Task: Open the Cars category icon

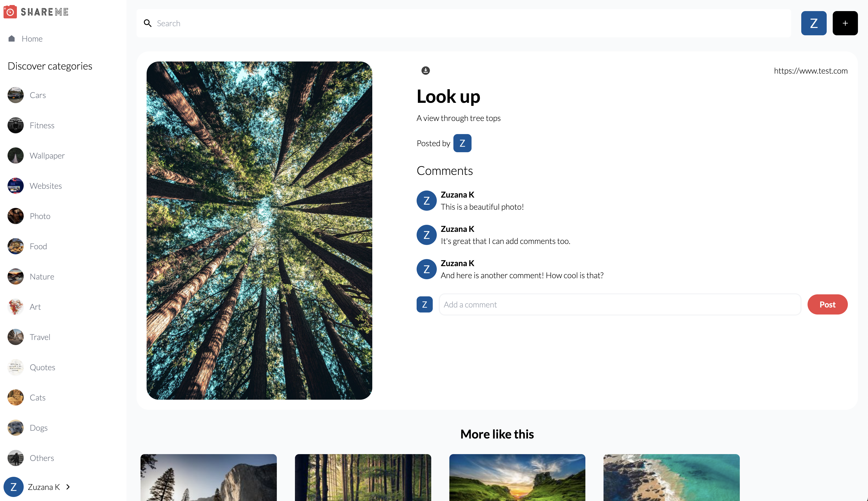Action: 15,95
